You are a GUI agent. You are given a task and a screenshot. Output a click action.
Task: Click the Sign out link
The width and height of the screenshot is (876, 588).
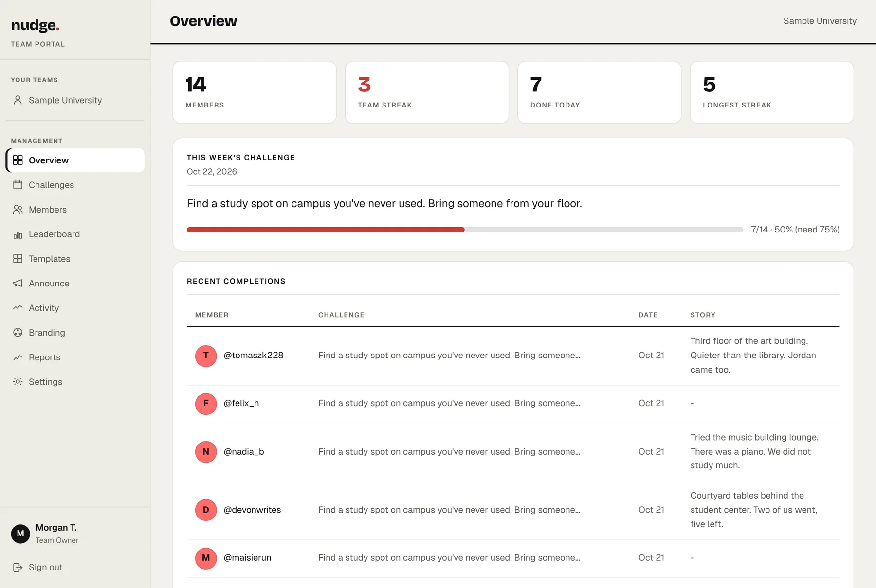point(38,567)
